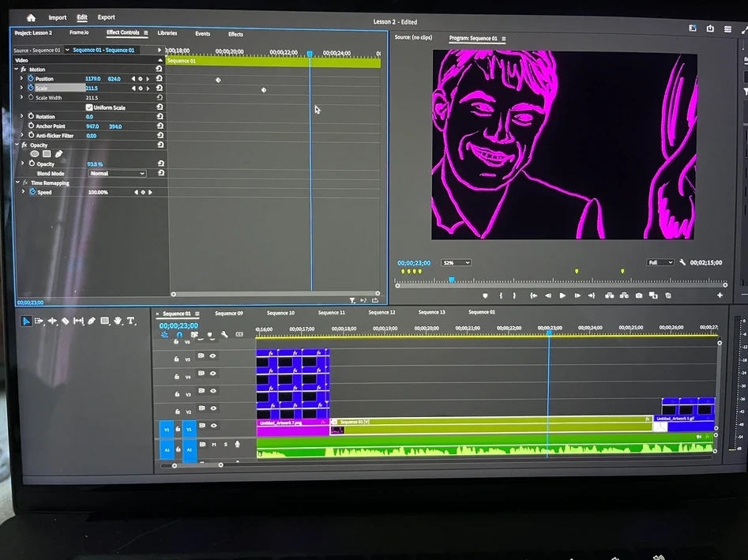Step forward one frame

577,295
